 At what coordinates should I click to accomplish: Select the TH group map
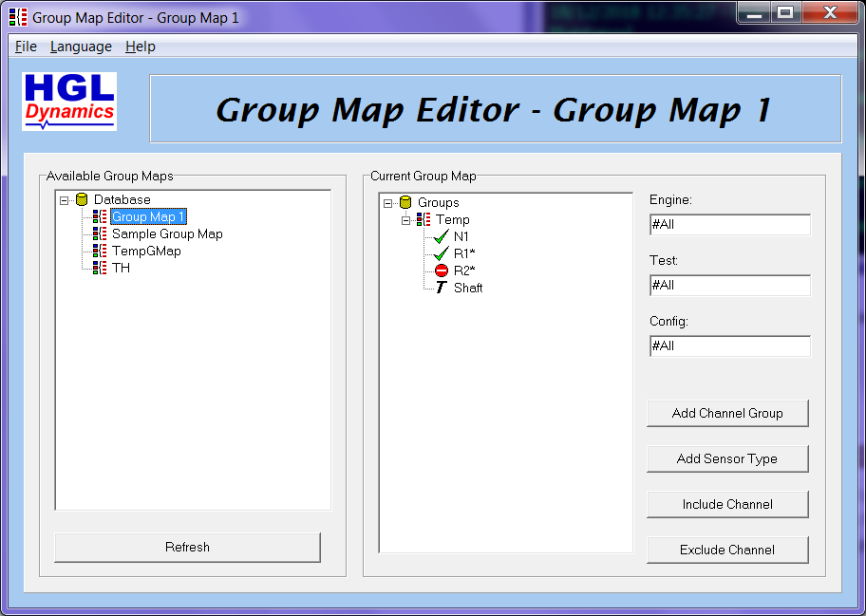click(x=121, y=269)
